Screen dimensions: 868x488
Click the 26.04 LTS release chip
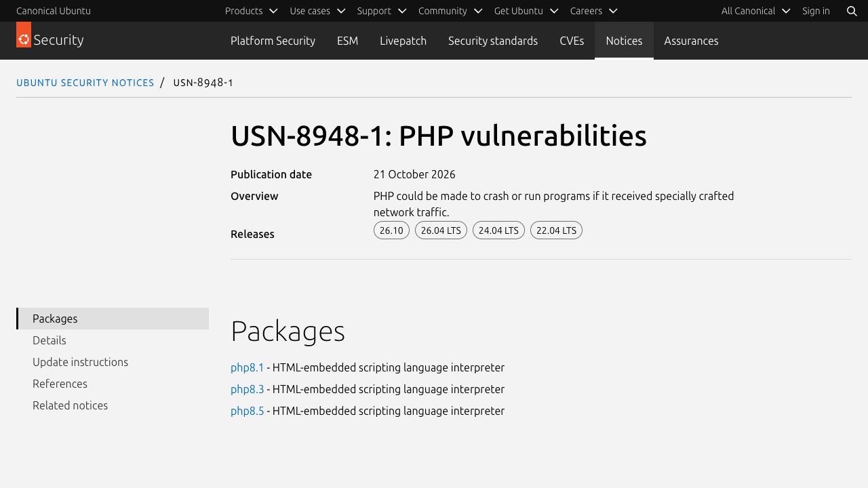point(441,230)
